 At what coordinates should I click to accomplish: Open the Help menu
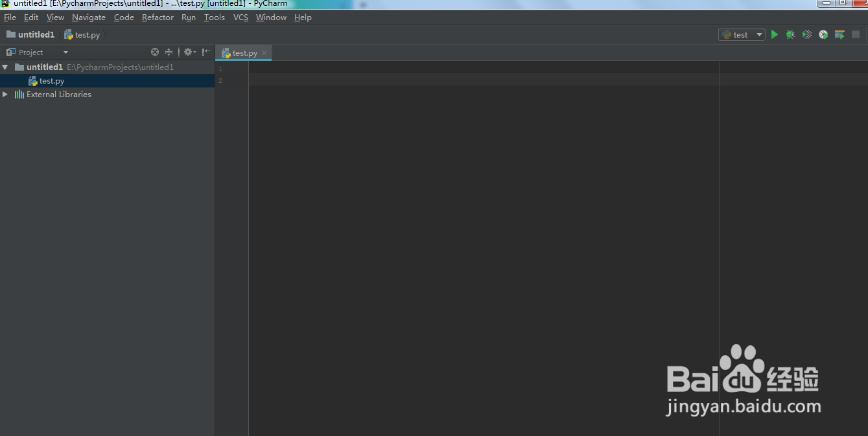pos(303,17)
